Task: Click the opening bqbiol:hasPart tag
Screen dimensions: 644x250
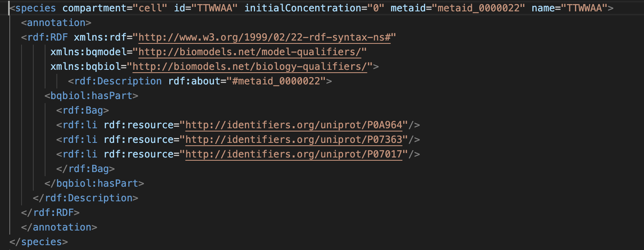Action: point(91,96)
